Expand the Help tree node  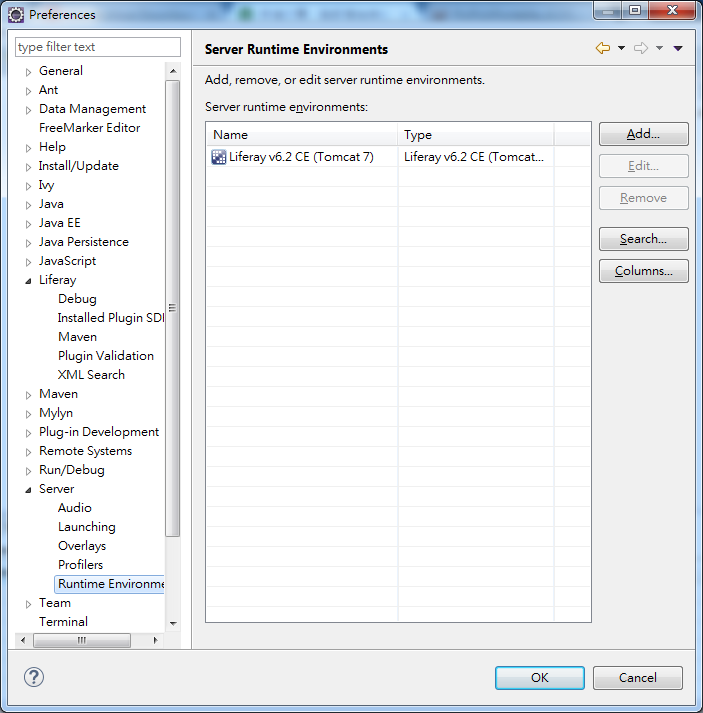pyautogui.click(x=28, y=148)
